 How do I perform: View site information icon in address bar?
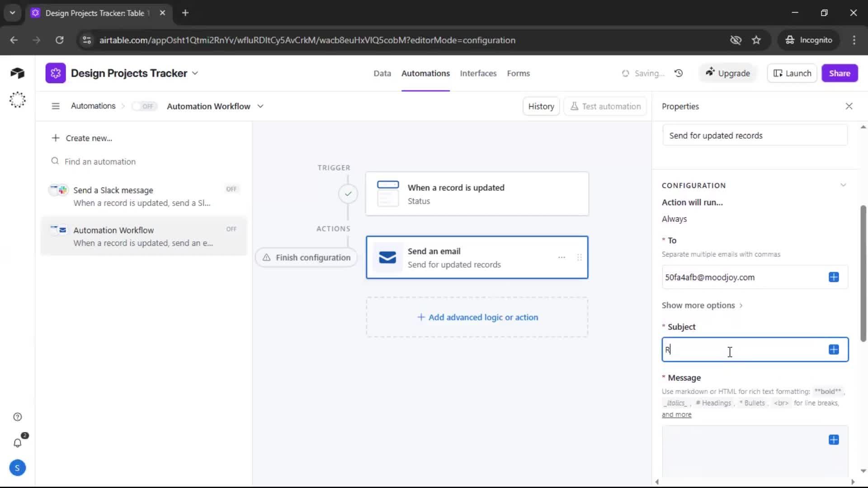point(87,40)
